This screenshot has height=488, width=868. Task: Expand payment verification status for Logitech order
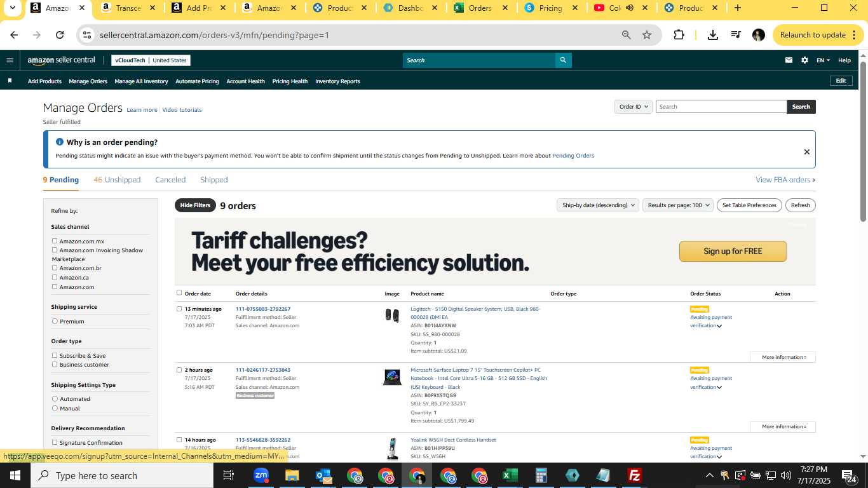click(719, 326)
